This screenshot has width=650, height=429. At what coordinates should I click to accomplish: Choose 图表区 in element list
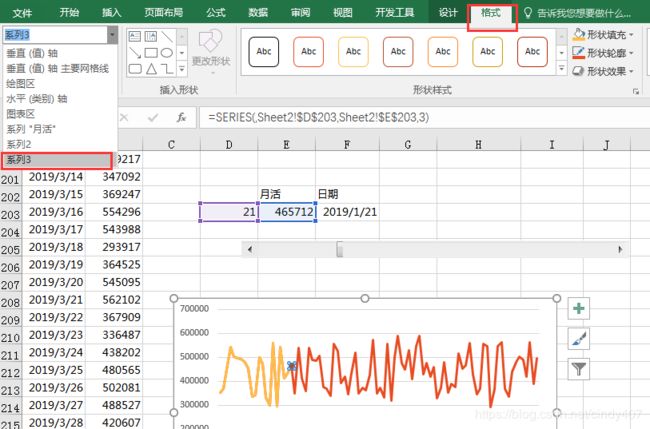(59, 114)
